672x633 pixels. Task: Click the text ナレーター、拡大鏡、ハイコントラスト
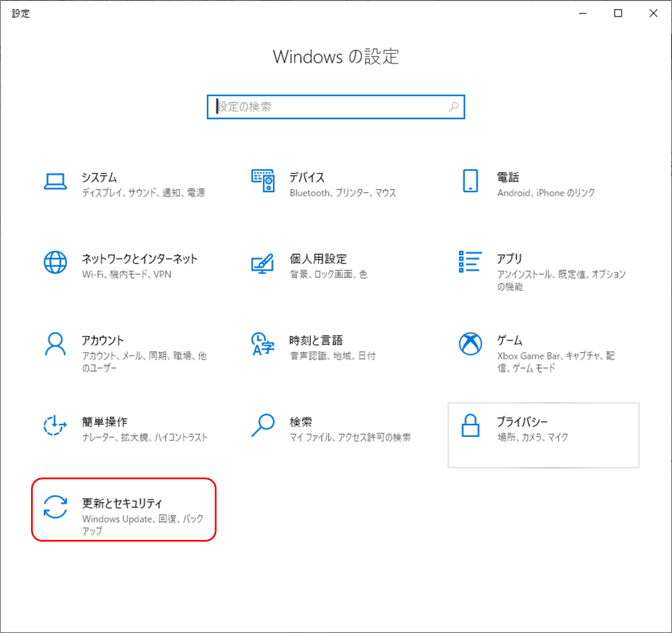click(145, 438)
